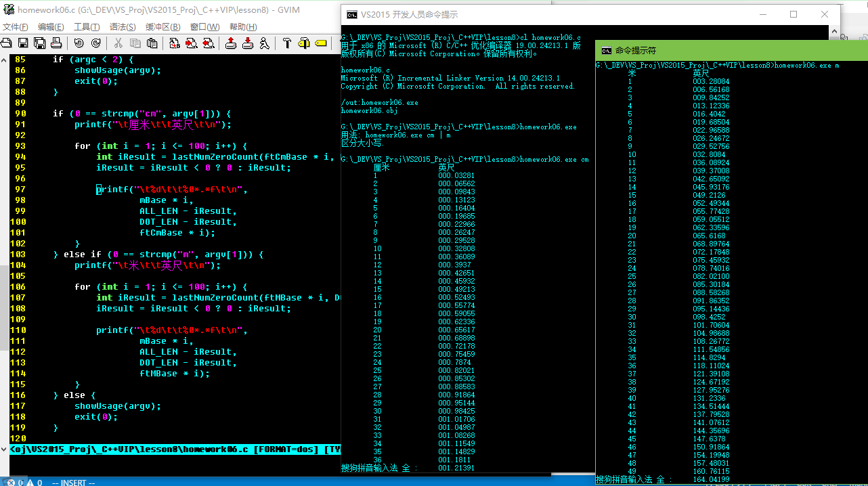
Task: Print the buffer using printer icon
Action: tap(56, 43)
